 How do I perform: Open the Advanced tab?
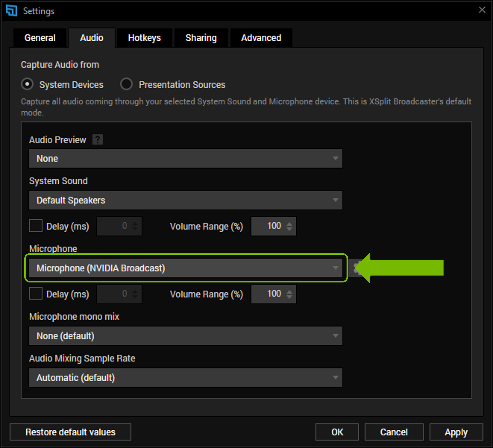coord(261,38)
